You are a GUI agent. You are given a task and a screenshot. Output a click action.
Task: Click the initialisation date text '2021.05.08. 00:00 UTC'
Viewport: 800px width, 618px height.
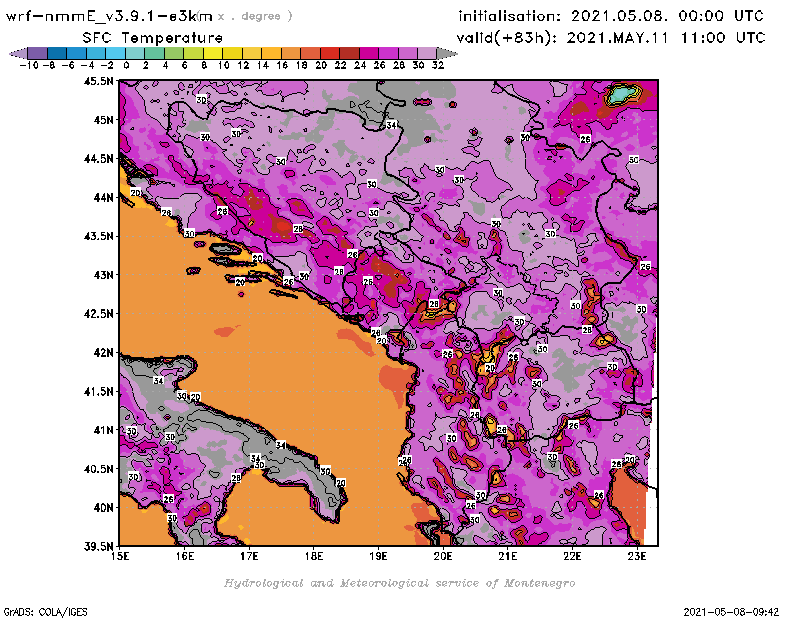tap(667, 16)
